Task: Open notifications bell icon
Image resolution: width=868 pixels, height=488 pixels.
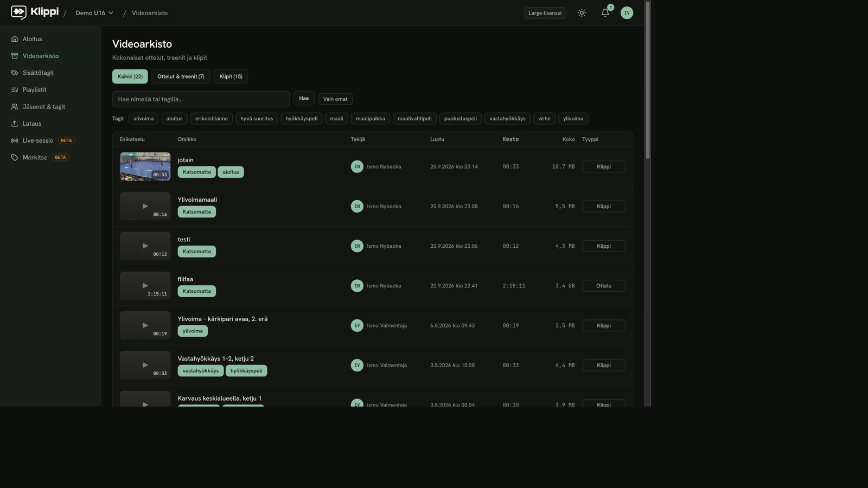Action: click(x=605, y=13)
